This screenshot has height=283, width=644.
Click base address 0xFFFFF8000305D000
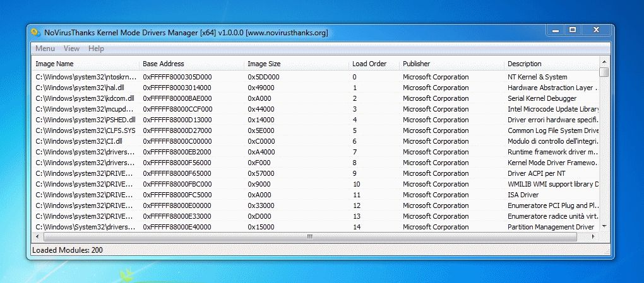(x=177, y=77)
